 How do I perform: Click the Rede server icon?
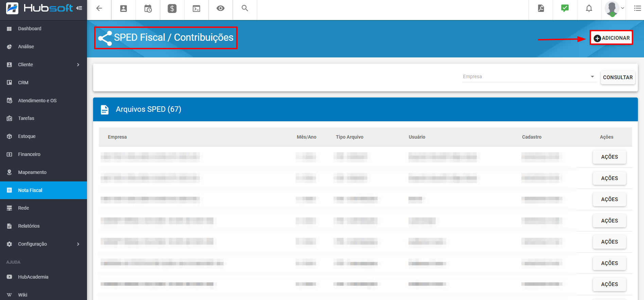(10, 208)
